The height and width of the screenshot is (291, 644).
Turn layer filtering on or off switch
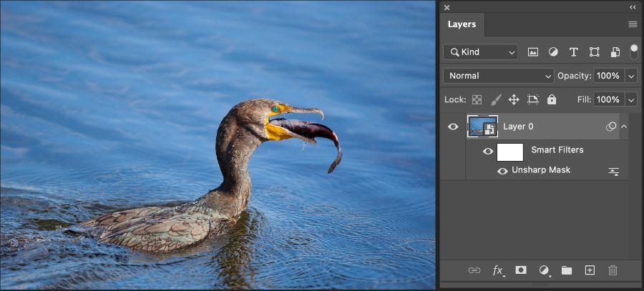pos(634,52)
